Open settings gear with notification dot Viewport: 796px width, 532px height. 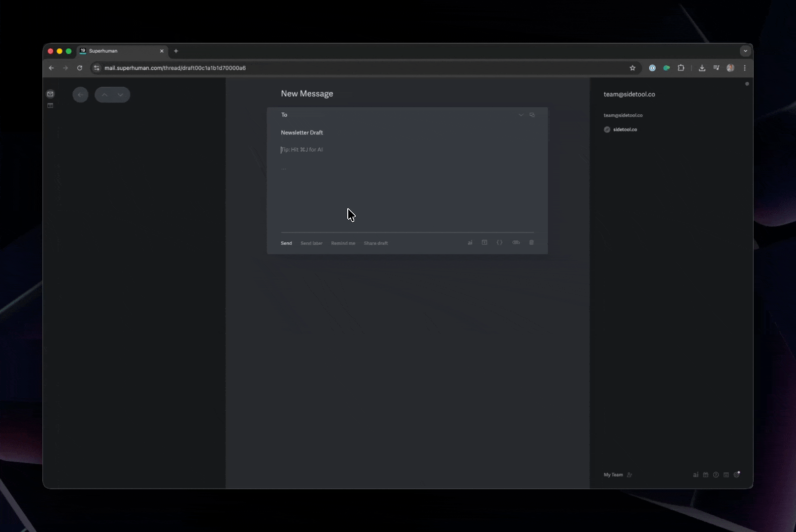(737, 474)
